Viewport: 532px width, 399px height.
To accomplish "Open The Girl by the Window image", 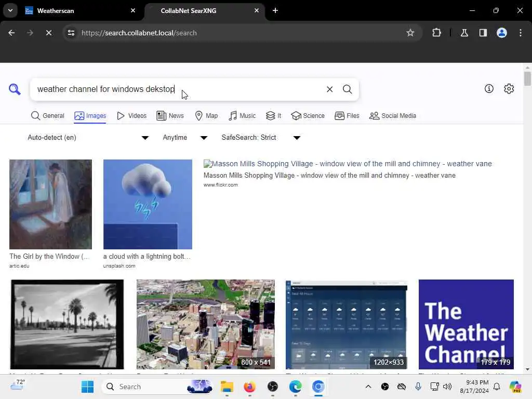I will [x=50, y=204].
